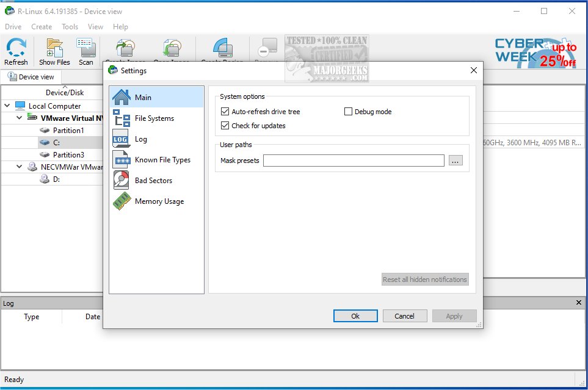
Task: Click the Create Region toolbar icon
Action: pyautogui.click(x=223, y=48)
